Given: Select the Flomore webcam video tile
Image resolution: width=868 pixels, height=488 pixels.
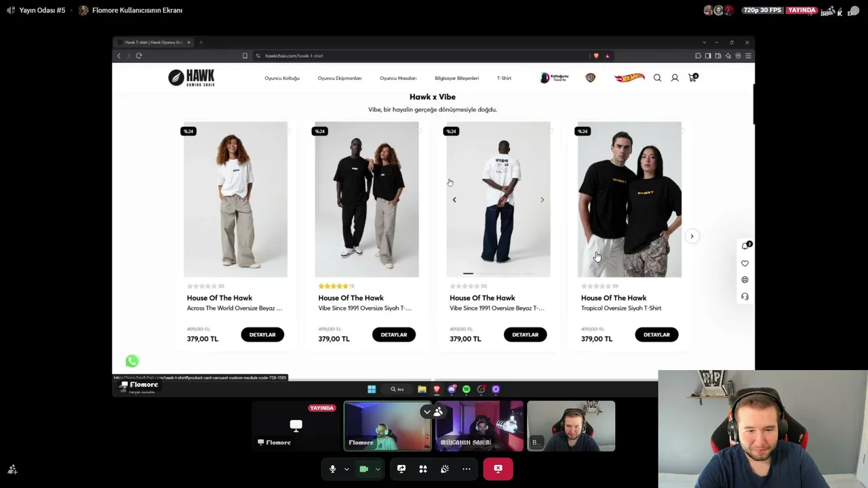Looking at the screenshot, I should (x=387, y=426).
